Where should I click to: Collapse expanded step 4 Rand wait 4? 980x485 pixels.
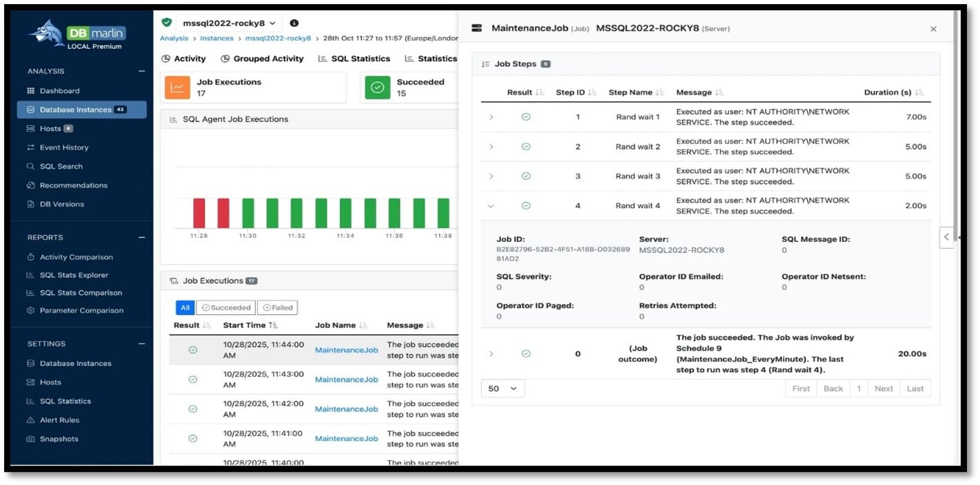(x=491, y=206)
